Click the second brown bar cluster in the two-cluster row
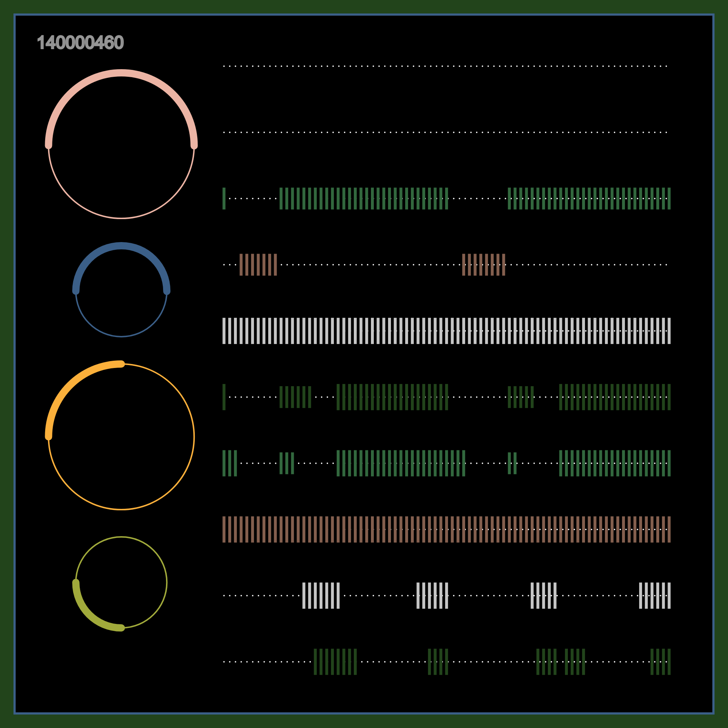The image size is (728, 728). (484, 265)
